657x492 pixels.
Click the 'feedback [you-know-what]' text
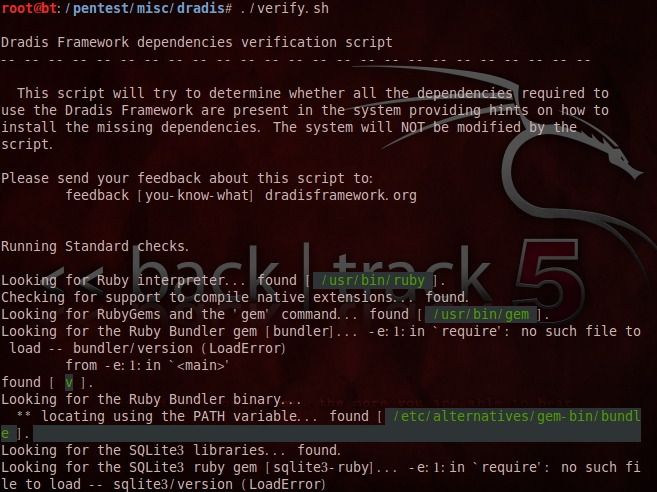pos(159,195)
